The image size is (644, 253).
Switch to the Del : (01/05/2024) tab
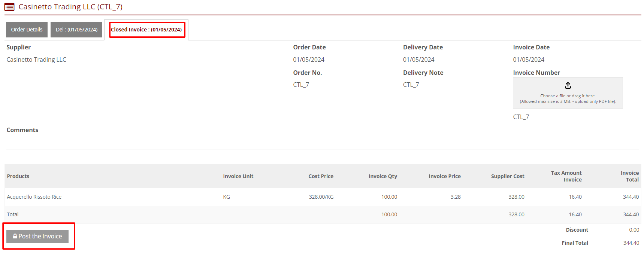click(x=76, y=30)
